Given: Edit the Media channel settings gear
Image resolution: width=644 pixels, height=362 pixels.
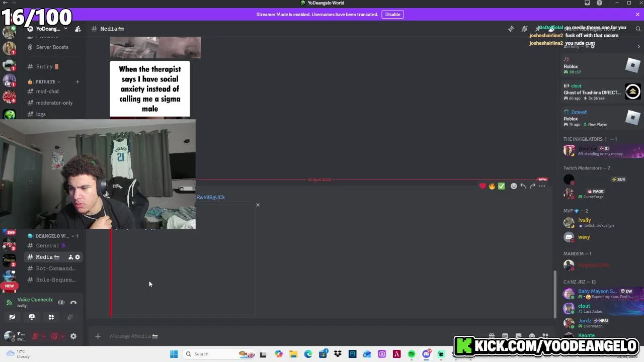Looking at the screenshot, I should [x=77, y=257].
